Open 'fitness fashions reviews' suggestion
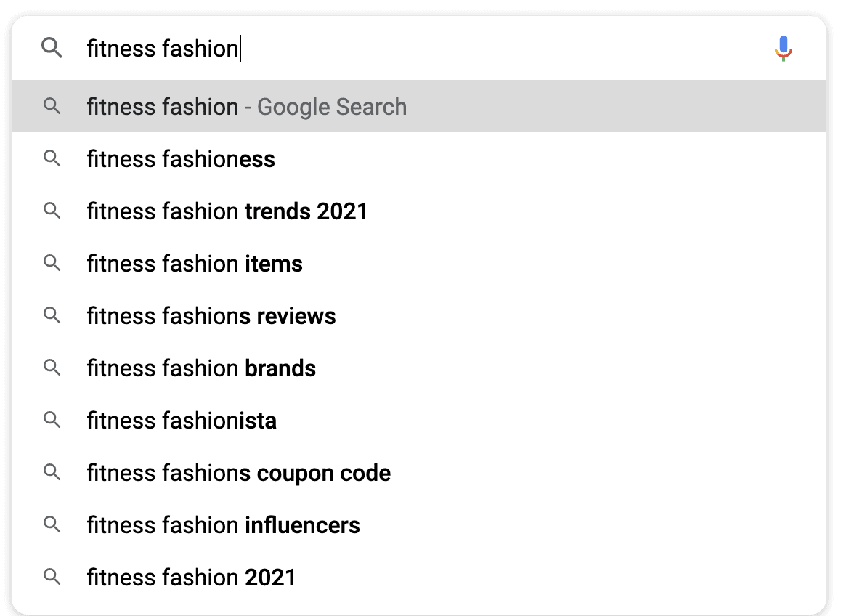This screenshot has width=857, height=616. (x=211, y=316)
